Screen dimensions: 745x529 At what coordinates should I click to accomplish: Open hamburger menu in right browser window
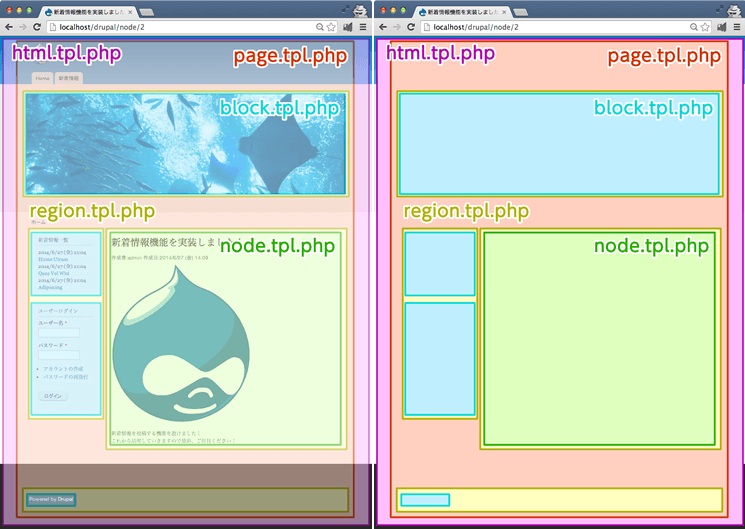[737, 27]
